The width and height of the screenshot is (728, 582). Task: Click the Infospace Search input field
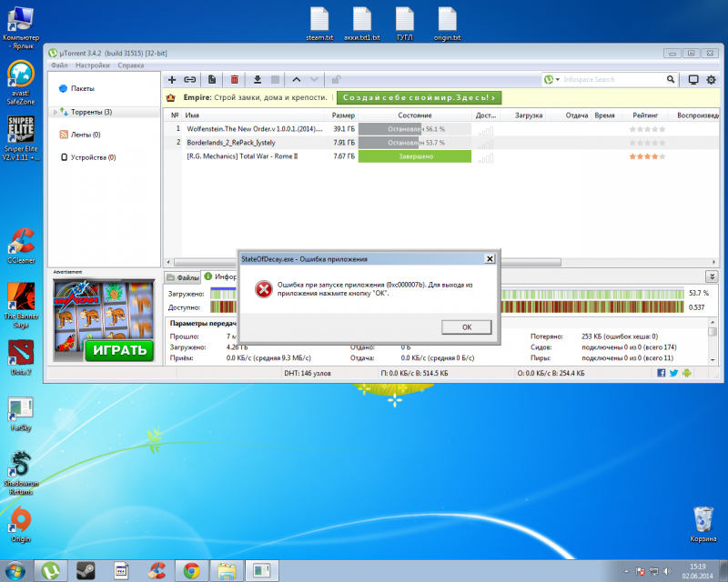pyautogui.click(x=612, y=79)
